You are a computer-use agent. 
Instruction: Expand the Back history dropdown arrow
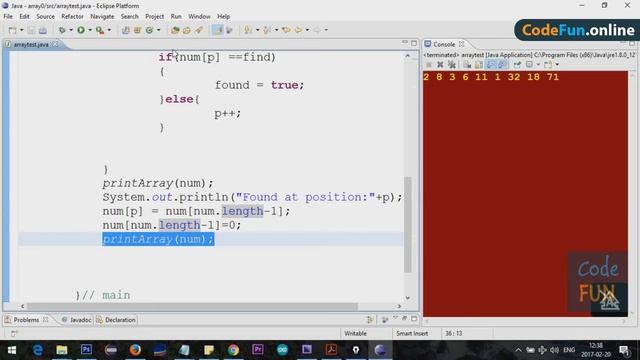pos(307,30)
